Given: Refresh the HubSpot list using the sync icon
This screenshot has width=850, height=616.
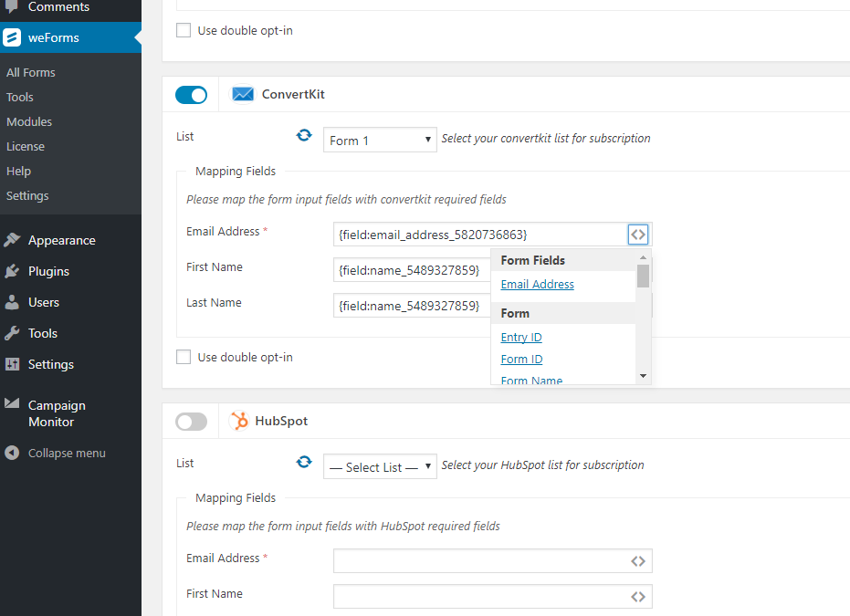Looking at the screenshot, I should coord(304,462).
